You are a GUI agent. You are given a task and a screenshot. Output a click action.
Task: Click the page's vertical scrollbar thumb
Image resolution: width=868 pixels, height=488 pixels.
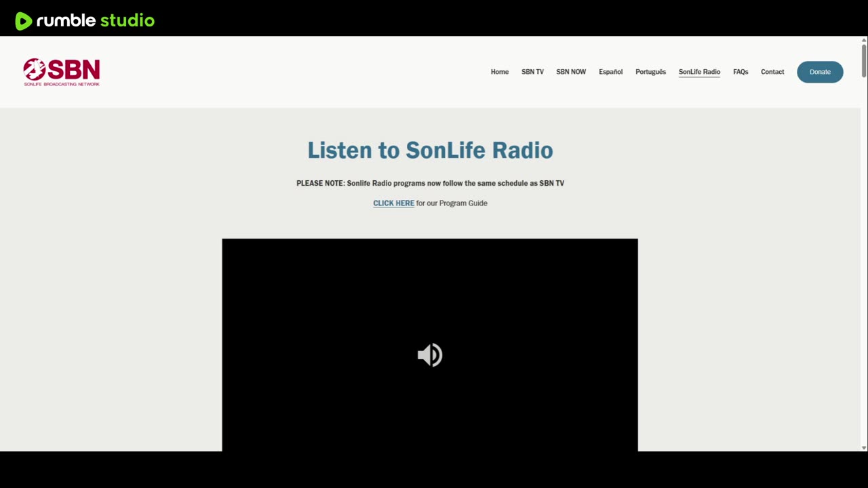click(x=864, y=61)
